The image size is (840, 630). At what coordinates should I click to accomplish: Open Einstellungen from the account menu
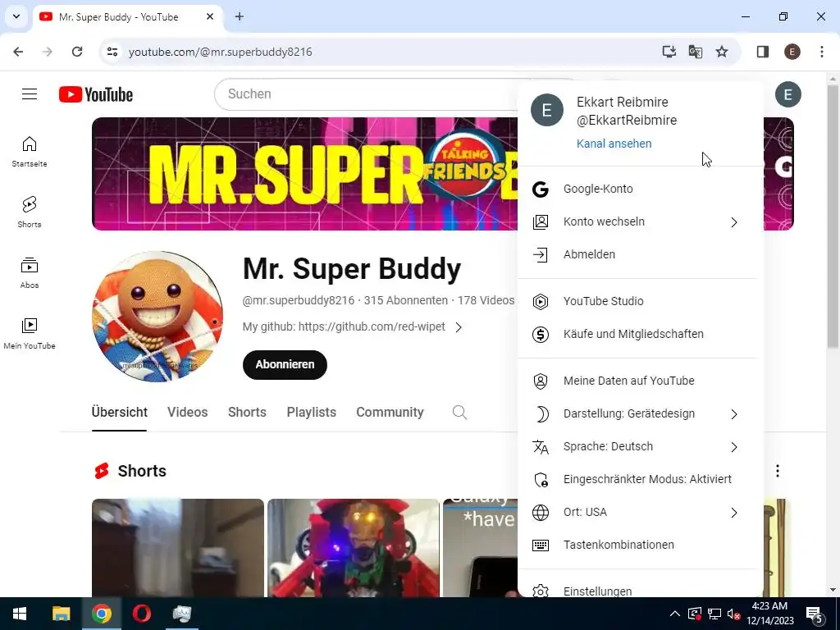pyautogui.click(x=640, y=589)
